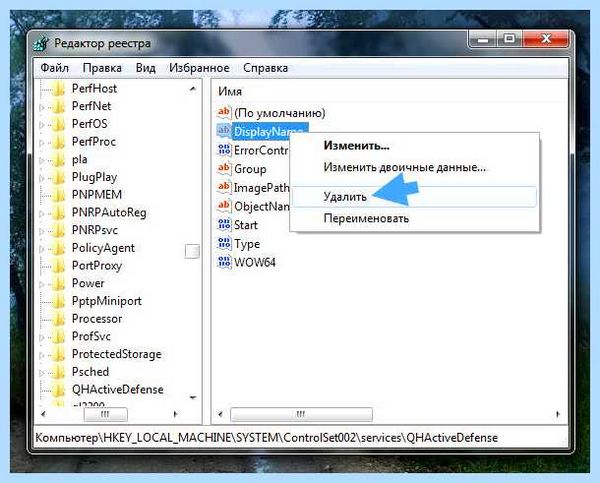This screenshot has width=600, height=483.
Task: Open the Файл menu
Action: point(55,68)
